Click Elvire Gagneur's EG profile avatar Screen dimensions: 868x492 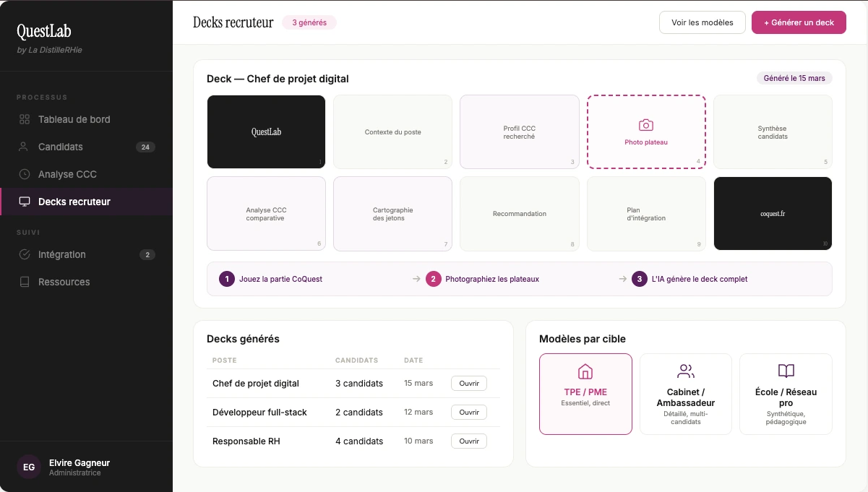pyautogui.click(x=28, y=467)
